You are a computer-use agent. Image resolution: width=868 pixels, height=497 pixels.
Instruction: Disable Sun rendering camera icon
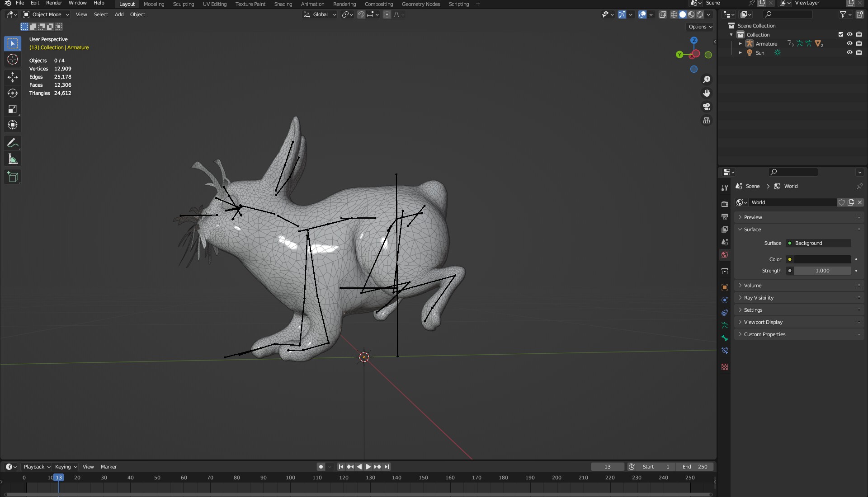(859, 52)
